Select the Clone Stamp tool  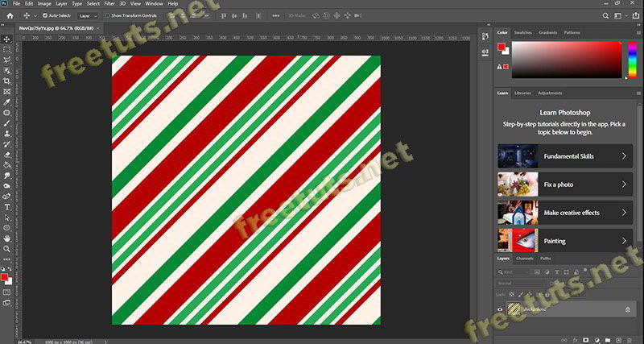pyautogui.click(x=7, y=134)
